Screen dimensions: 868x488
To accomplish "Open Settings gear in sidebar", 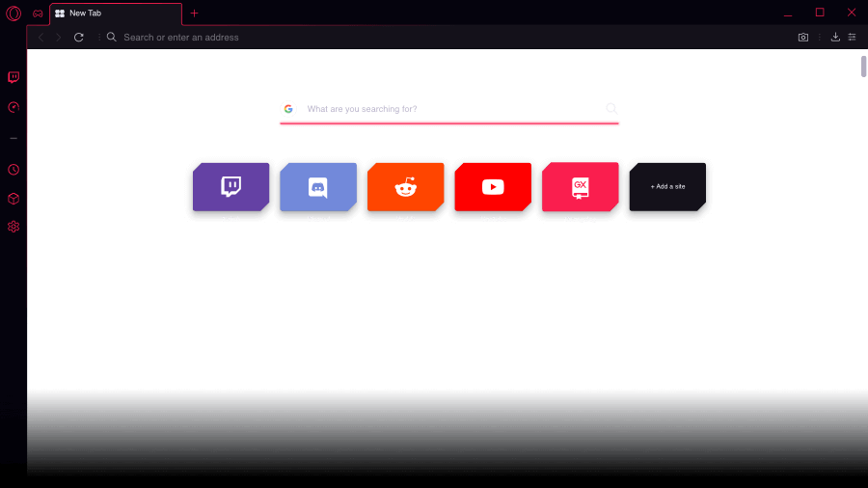I will point(14,227).
